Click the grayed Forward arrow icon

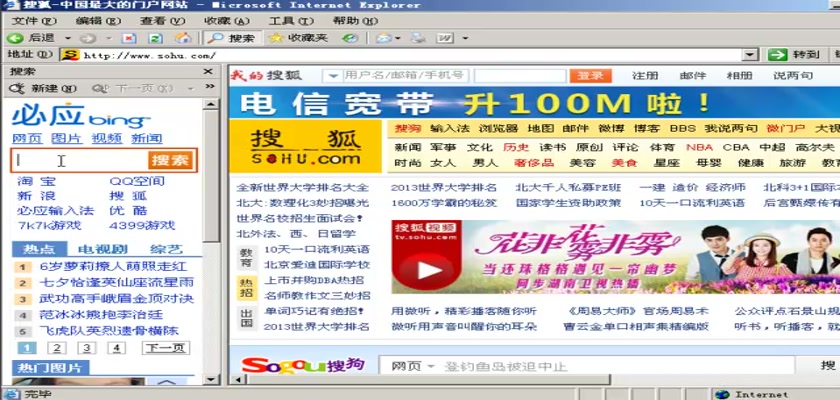point(88,39)
